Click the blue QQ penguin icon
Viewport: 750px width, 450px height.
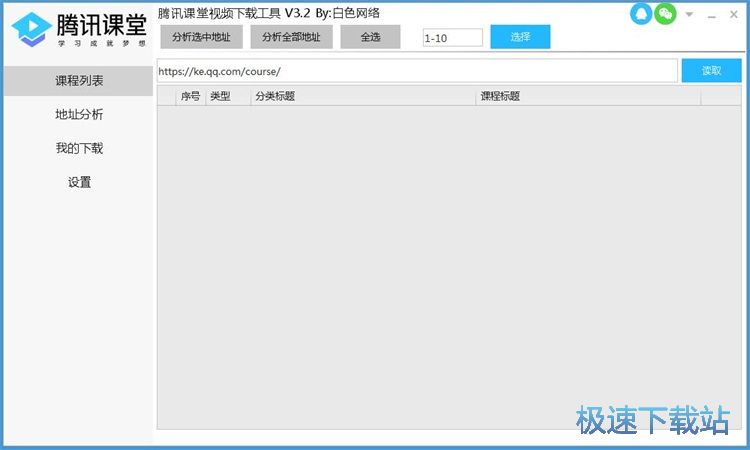[x=641, y=13]
